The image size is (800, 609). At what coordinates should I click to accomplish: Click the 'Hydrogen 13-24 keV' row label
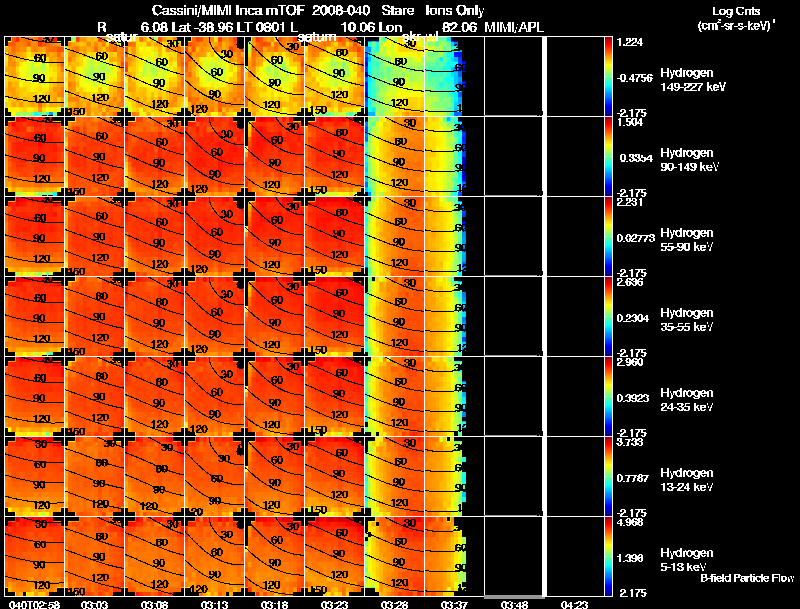[x=687, y=480]
